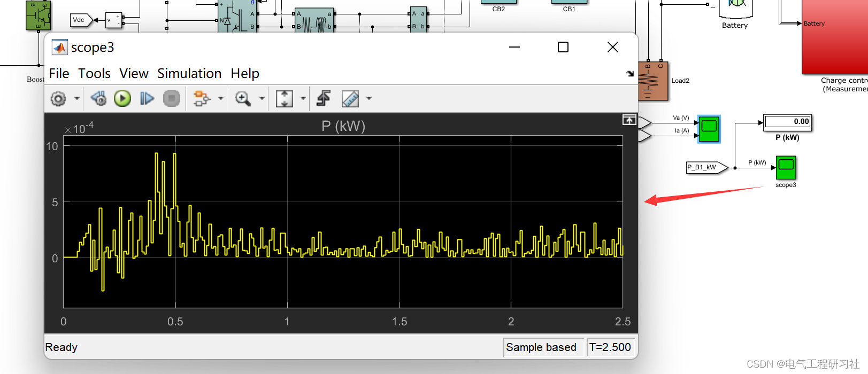The width and height of the screenshot is (868, 374).
Task: Click the CB1 label in the model
Action: click(x=569, y=9)
